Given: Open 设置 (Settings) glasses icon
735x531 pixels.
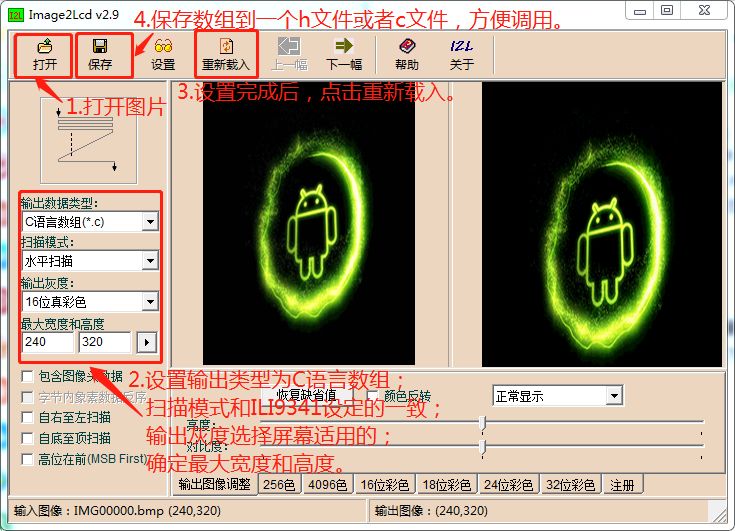Looking at the screenshot, I should (x=163, y=55).
